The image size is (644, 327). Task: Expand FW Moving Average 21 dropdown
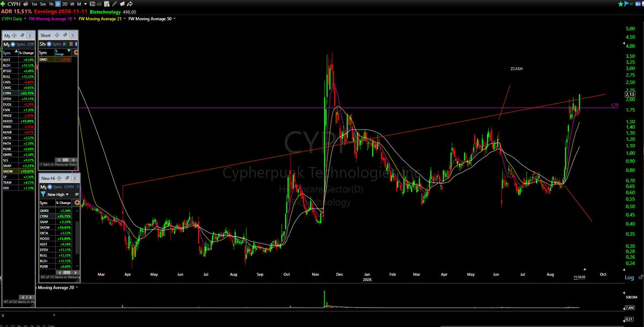click(125, 18)
